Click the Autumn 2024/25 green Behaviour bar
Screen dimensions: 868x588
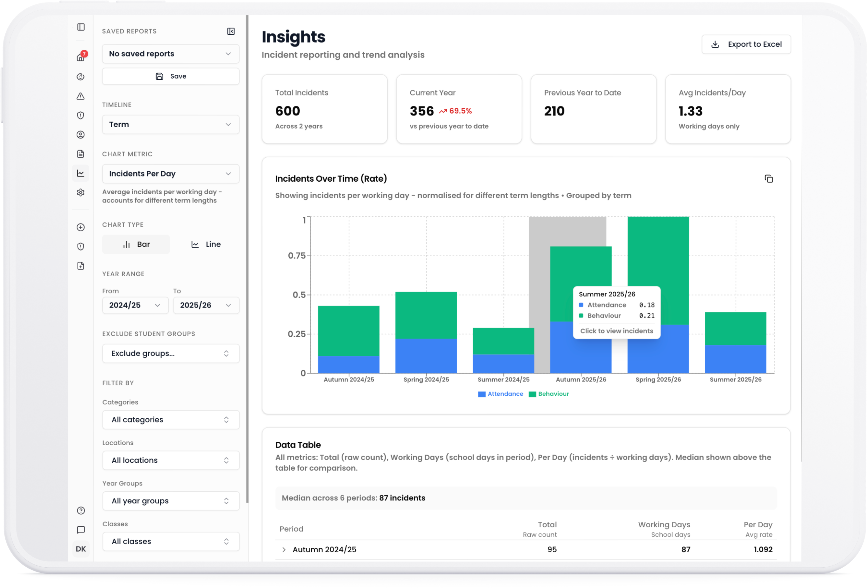(x=349, y=331)
